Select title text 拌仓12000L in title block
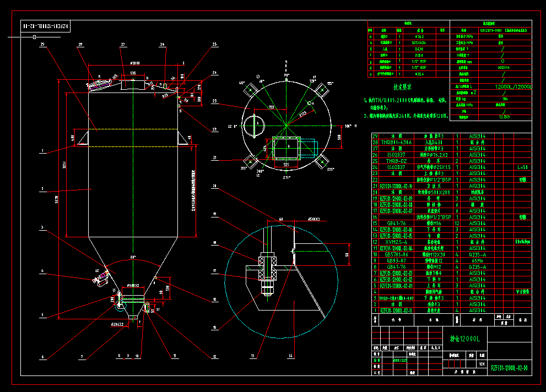The image size is (546, 392). click(465, 338)
